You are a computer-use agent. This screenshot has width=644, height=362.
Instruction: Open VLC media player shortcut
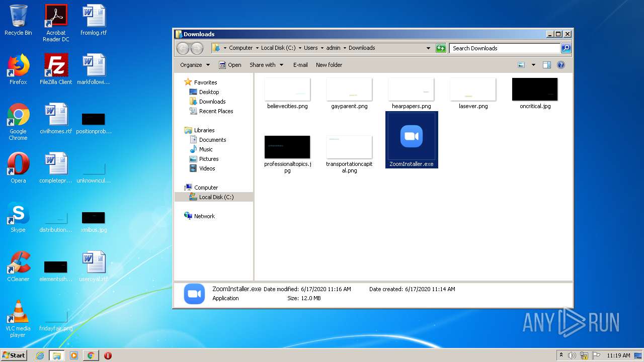click(x=18, y=319)
